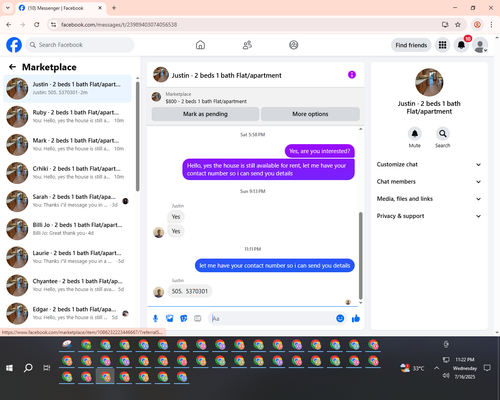Image resolution: width=500 pixels, height=400 pixels.
Task: Click the conversation list scrollbar
Action: pyautogui.click(x=138, y=137)
